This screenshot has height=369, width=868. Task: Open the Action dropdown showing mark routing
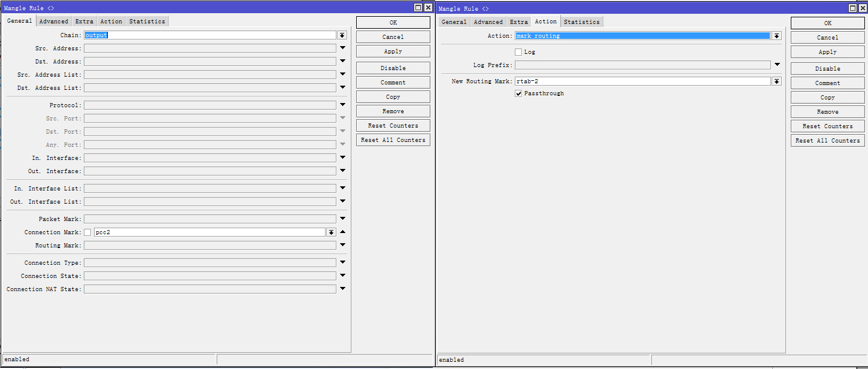[776, 36]
